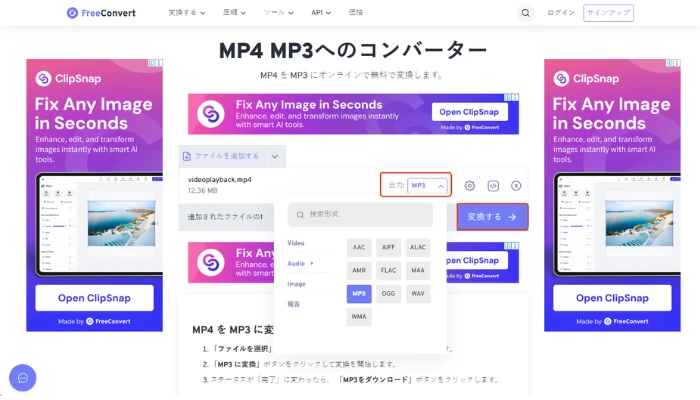
Task: Select the last format category below Image
Action: click(x=294, y=304)
